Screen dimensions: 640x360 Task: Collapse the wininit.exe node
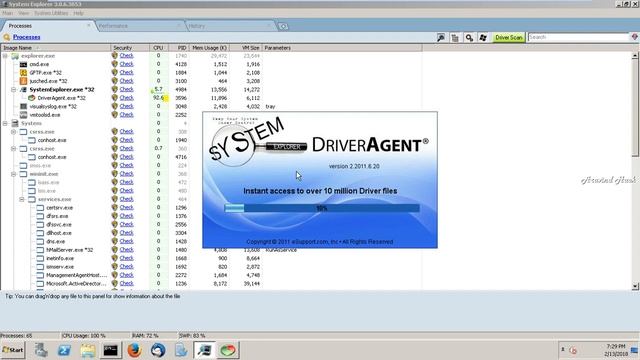[x=13, y=174]
